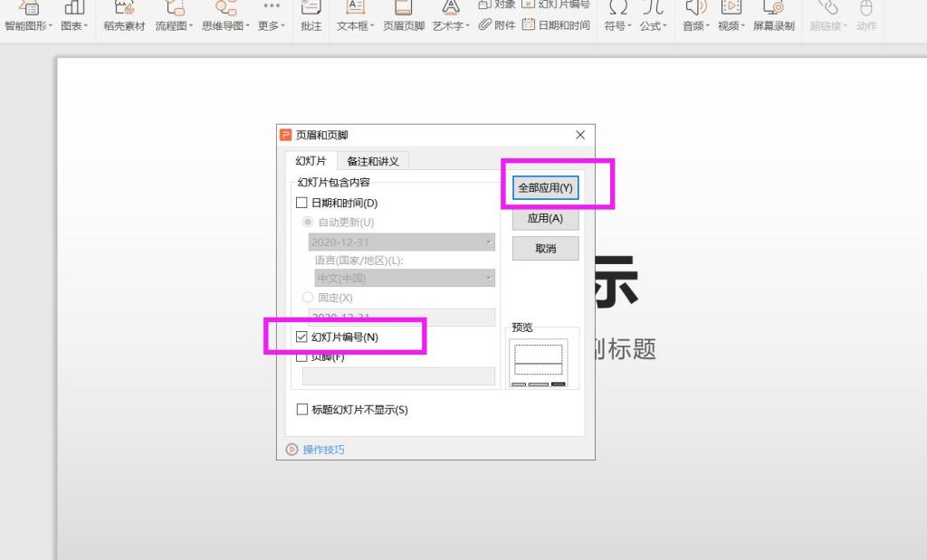Expand the 符号 dropdown arrow
This screenshot has width=927, height=560.
(629, 26)
